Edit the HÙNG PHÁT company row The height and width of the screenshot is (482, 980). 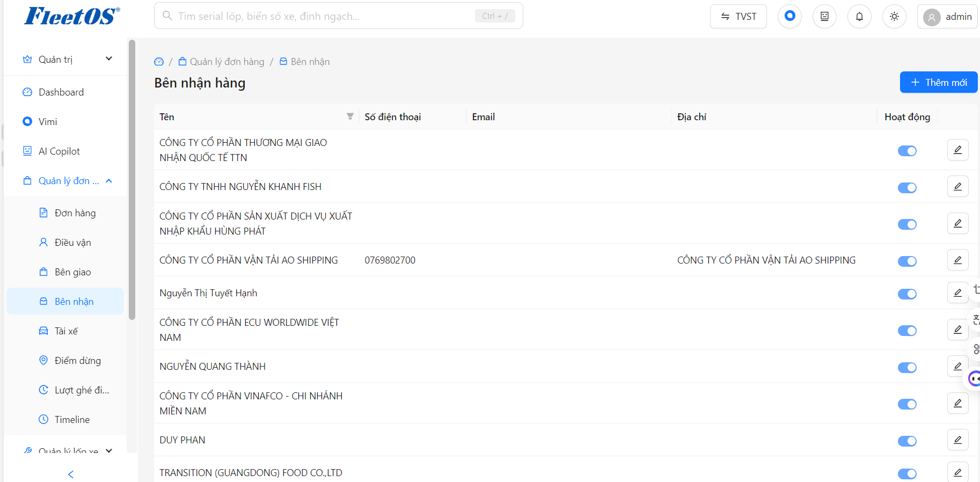point(957,223)
